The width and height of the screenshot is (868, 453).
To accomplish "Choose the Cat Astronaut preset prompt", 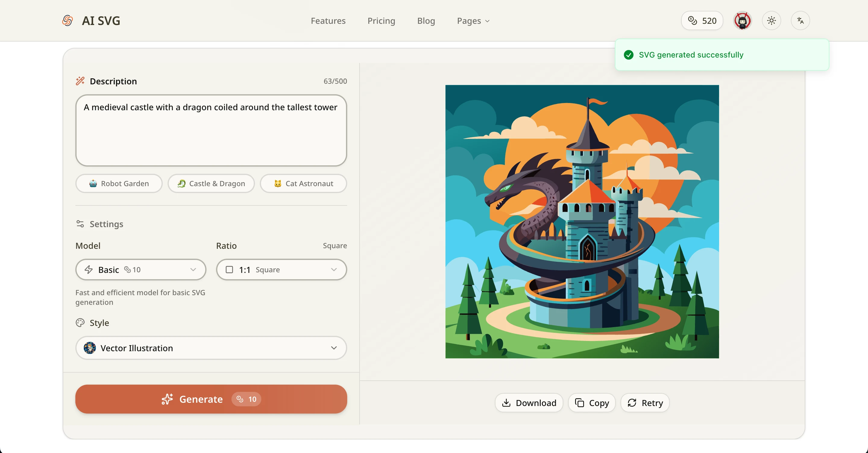I will click(303, 183).
